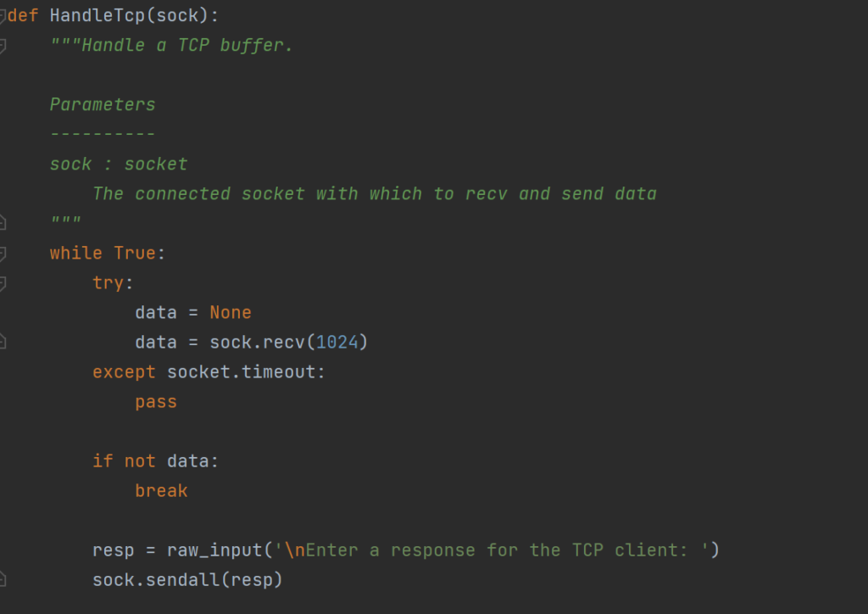
Task: Click the 'if not data' condition line
Action: (x=155, y=461)
